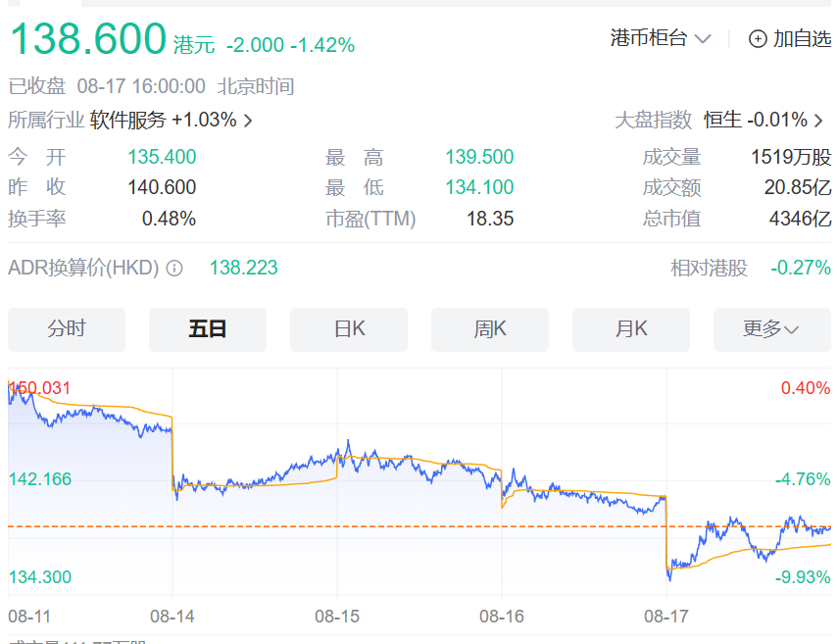This screenshot has height=644, width=837.
Task: Click the ADR info circle icon
Action: tap(174, 268)
